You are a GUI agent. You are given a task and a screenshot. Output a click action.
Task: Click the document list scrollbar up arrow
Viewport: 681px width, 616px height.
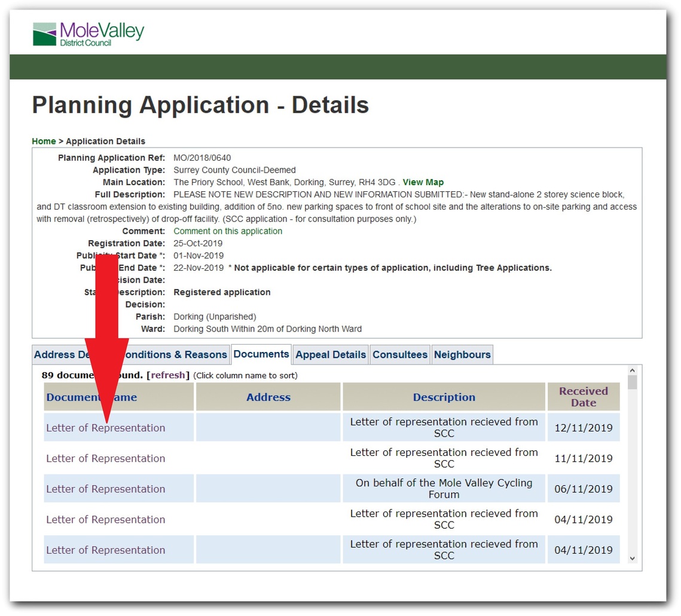[633, 370]
